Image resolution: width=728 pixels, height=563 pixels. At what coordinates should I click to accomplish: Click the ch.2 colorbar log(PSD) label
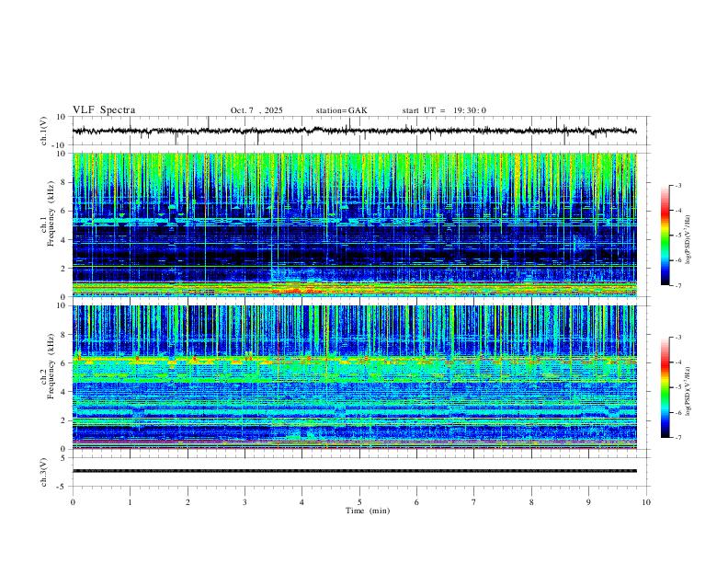688,391
